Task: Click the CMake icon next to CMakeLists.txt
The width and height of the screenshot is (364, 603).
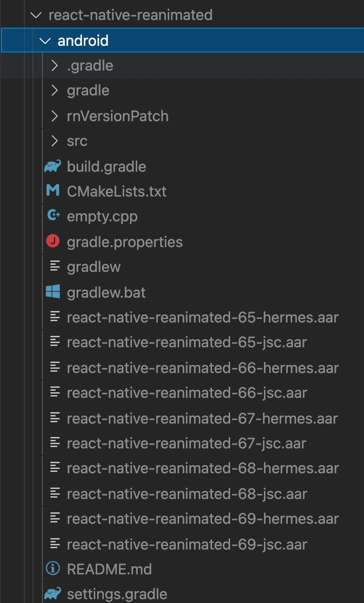Action: click(x=54, y=191)
